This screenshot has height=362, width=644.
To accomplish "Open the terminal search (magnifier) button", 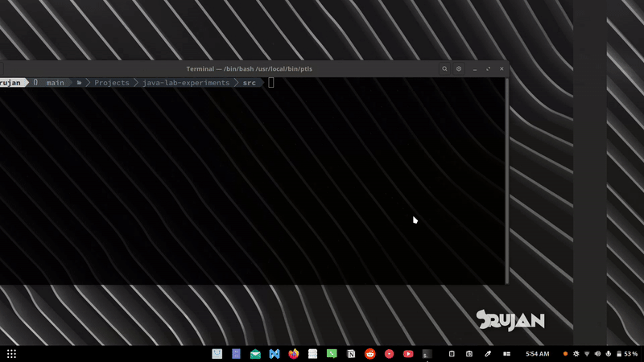I will click(444, 69).
